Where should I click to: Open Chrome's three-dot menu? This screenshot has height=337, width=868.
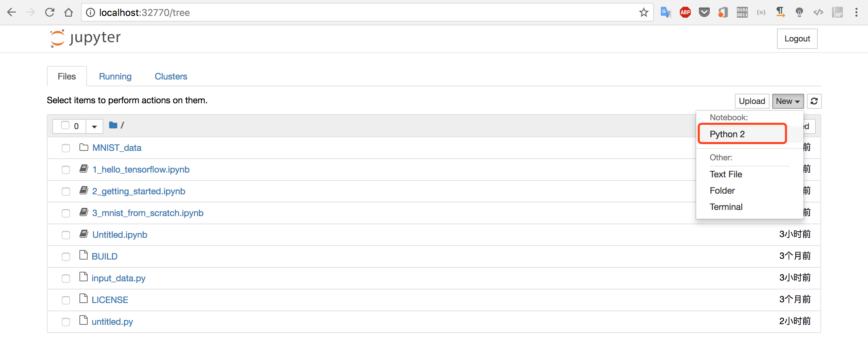856,13
